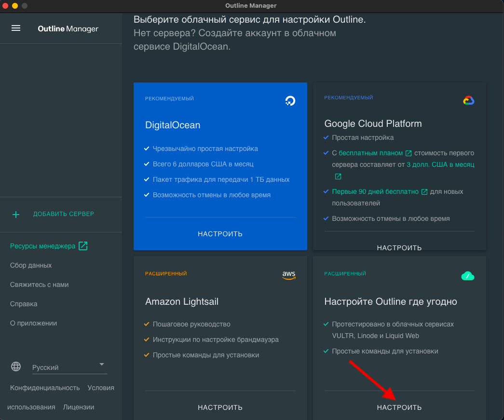Open Справка menu item
This screenshot has height=420, width=504.
point(24,304)
